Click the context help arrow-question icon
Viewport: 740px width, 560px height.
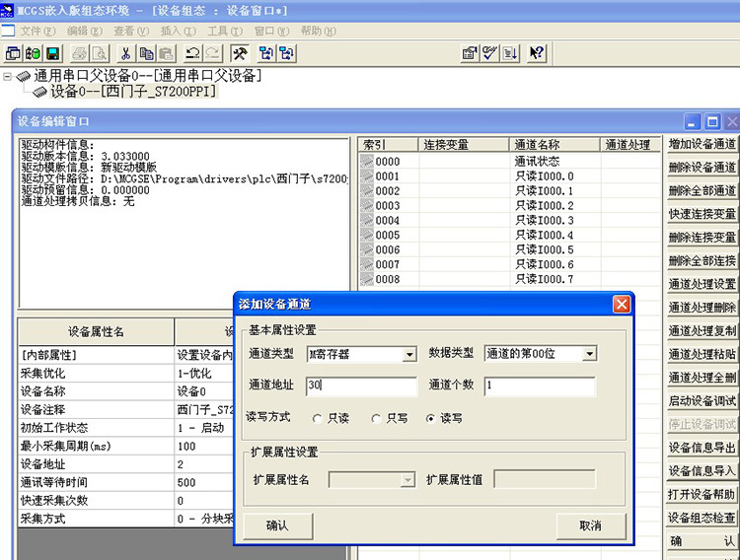[537, 53]
